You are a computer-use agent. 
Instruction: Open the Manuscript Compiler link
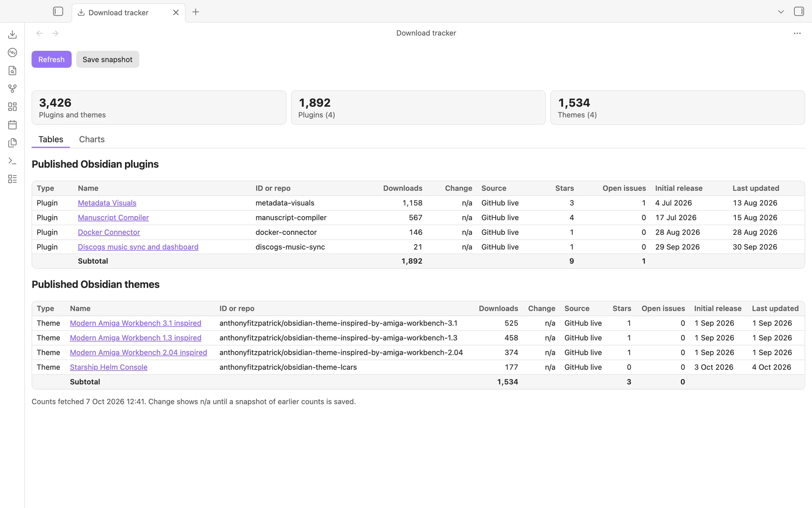[x=113, y=217]
